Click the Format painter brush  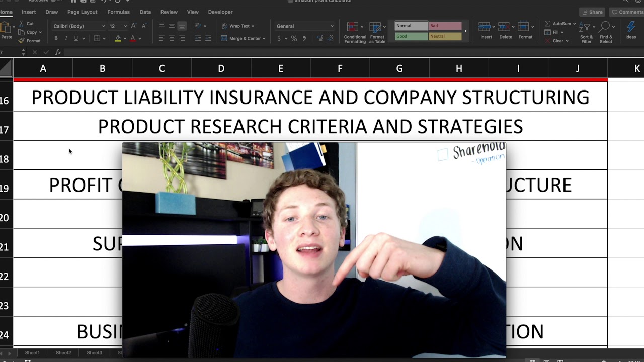(x=29, y=41)
